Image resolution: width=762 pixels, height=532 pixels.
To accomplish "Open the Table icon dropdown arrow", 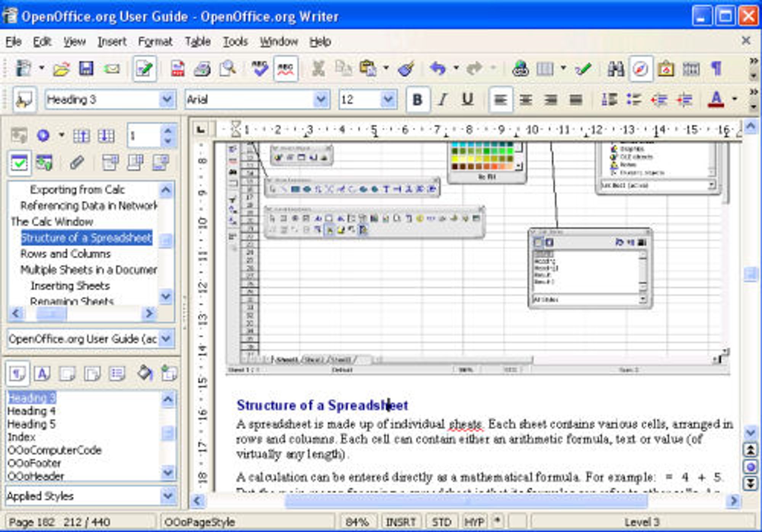I will 563,69.
